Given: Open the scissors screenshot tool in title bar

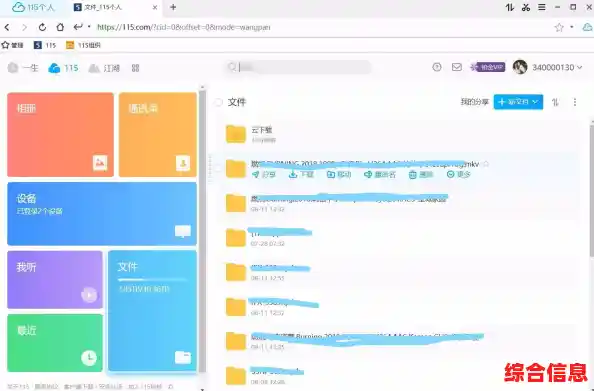Looking at the screenshot, I should 526,7.
